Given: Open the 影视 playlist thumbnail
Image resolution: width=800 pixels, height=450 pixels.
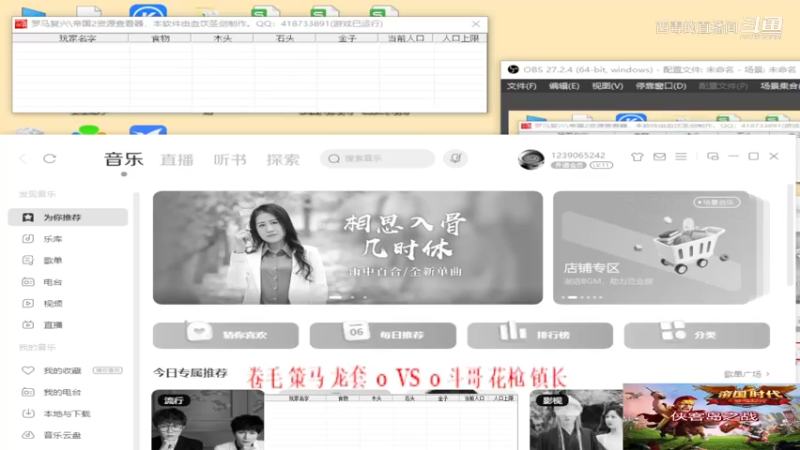Looking at the screenshot, I should (x=576, y=419).
